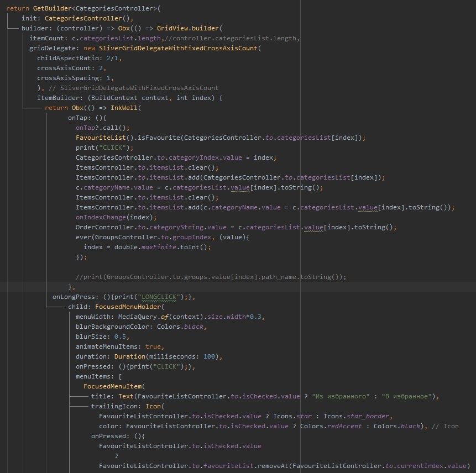Image resolution: width=476 pixels, height=473 pixels.
Task: Click the 'currentIndex' property
Action: click(420, 466)
